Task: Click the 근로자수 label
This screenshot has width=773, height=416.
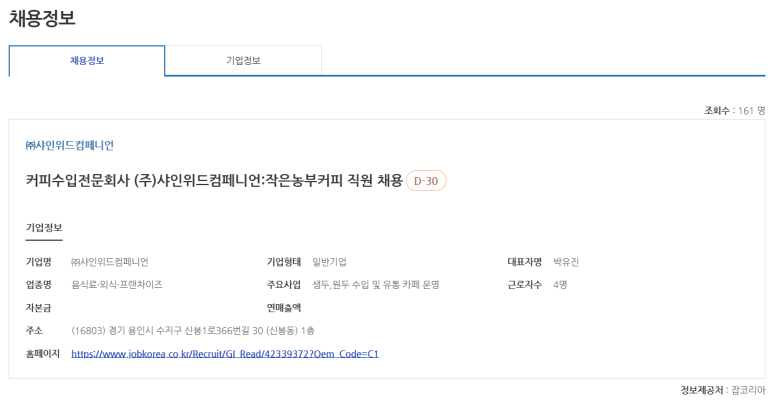Action: coord(525,285)
